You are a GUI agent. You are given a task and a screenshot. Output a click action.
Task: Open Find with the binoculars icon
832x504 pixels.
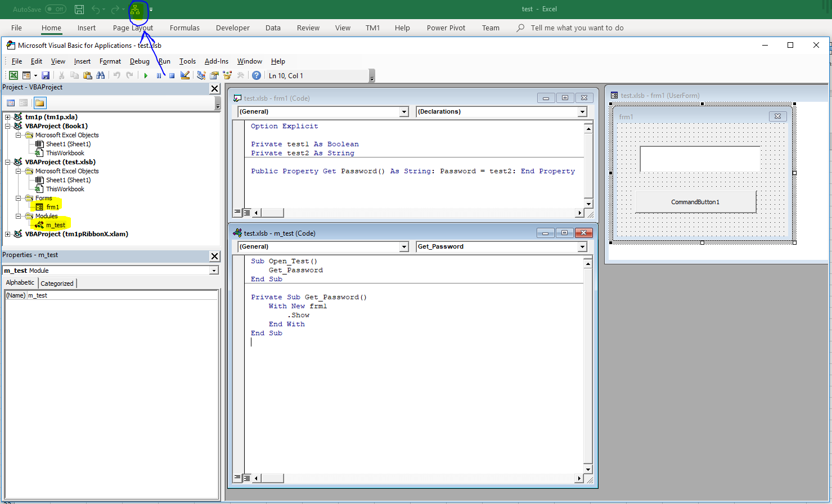[101, 75]
